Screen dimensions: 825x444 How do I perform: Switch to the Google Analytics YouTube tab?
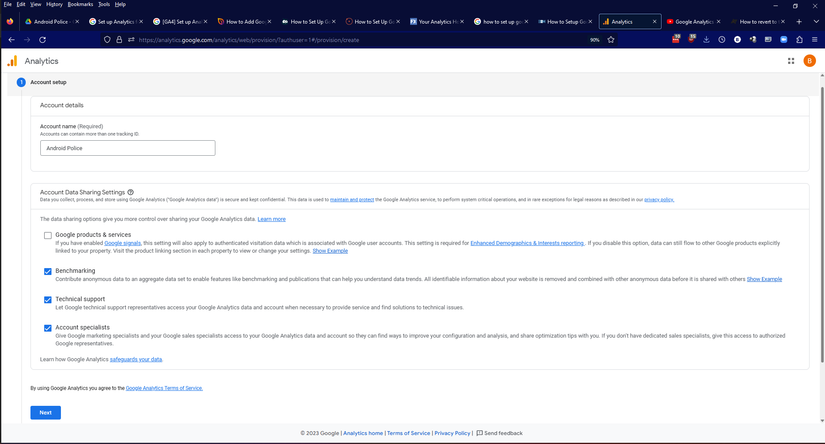click(x=692, y=22)
